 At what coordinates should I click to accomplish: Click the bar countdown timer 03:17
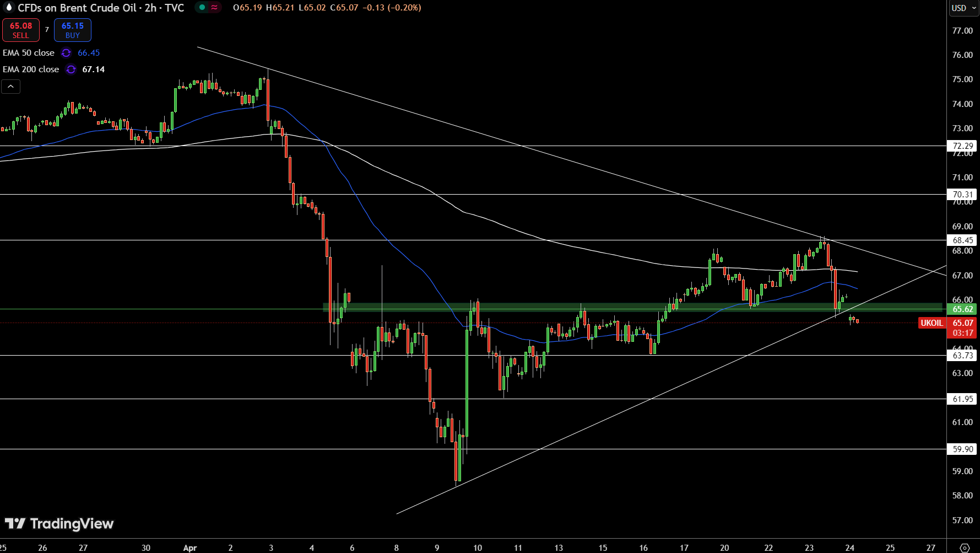coord(963,333)
